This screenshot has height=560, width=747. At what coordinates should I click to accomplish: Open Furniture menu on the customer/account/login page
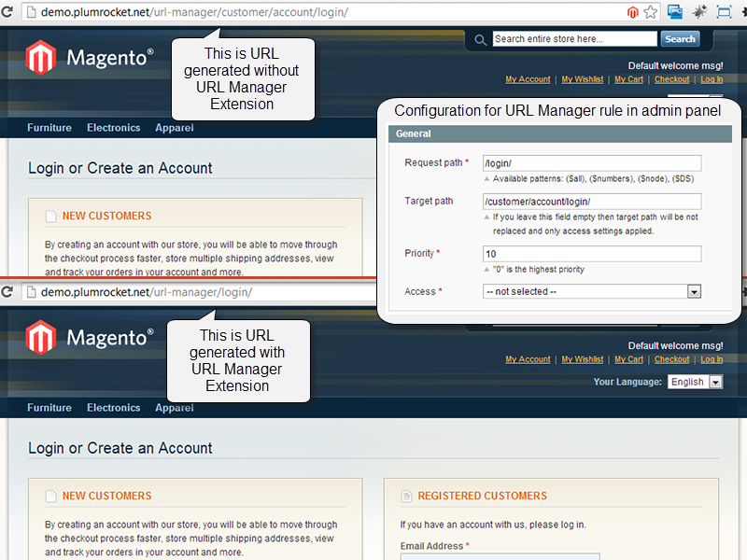point(49,128)
